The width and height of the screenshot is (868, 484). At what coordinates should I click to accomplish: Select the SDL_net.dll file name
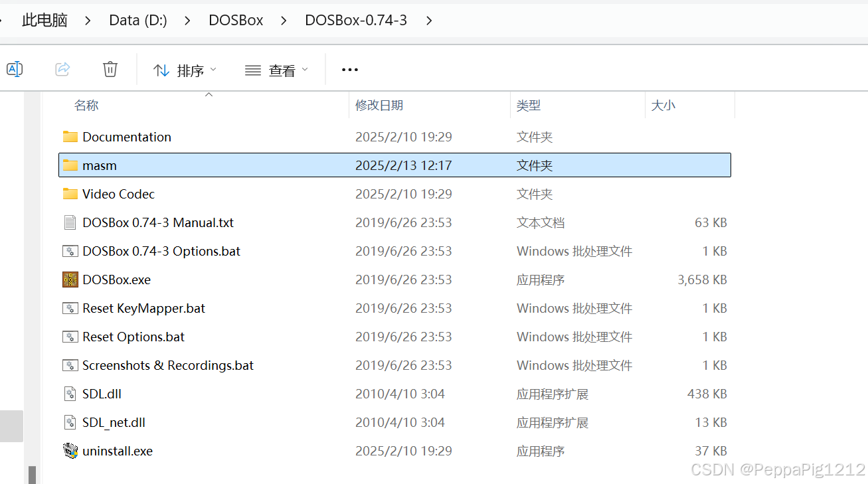click(114, 422)
